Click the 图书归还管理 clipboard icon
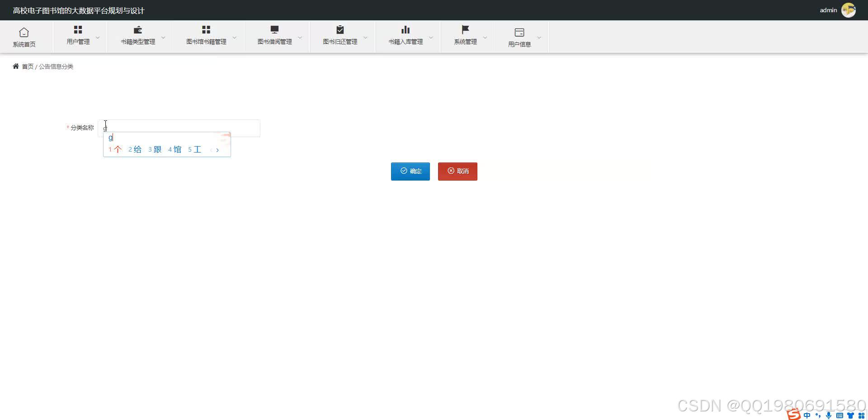The height and width of the screenshot is (420, 868). point(340,29)
